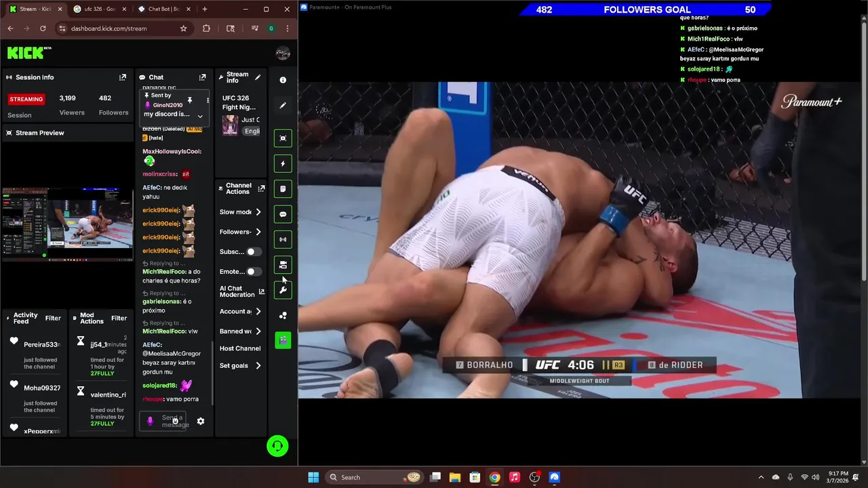Image resolution: width=868 pixels, height=488 pixels.
Task: Click Host Channel action
Action: pos(240,348)
